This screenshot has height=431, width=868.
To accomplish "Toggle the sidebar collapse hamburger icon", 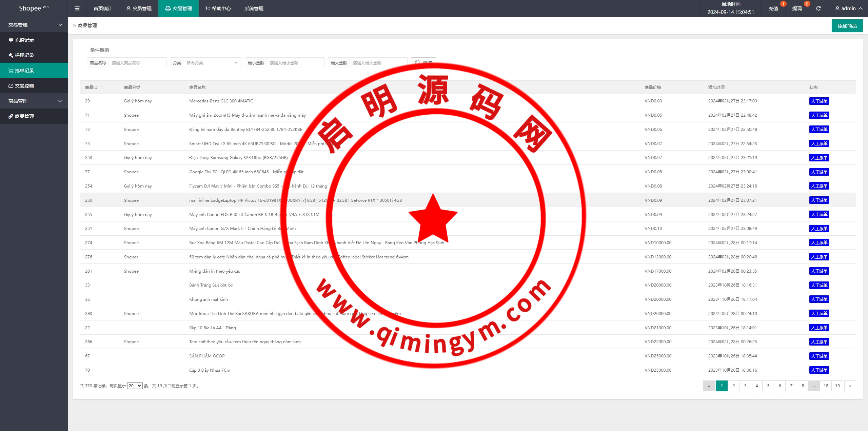I will click(77, 8).
